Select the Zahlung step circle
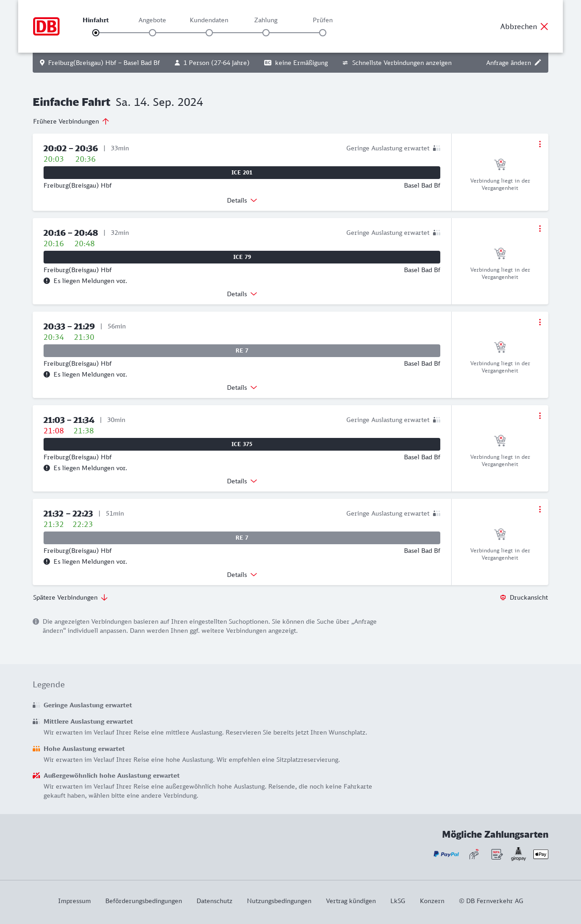This screenshot has width=581, height=924. click(x=266, y=33)
